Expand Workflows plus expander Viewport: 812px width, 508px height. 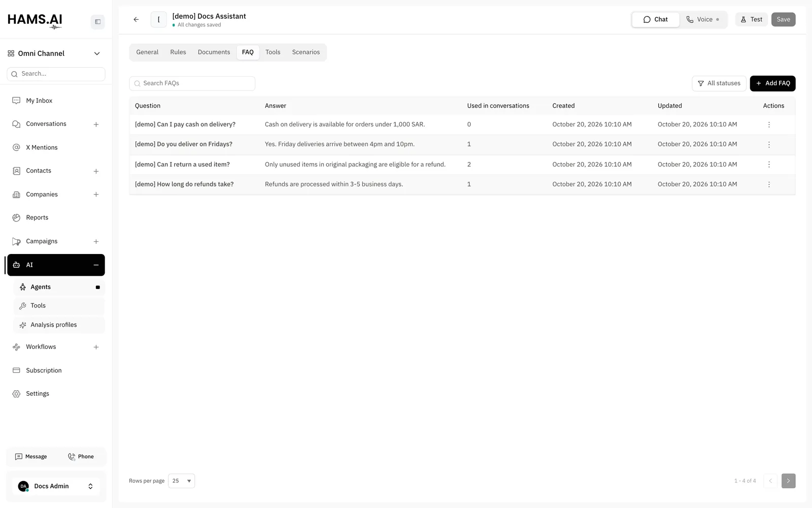96,347
